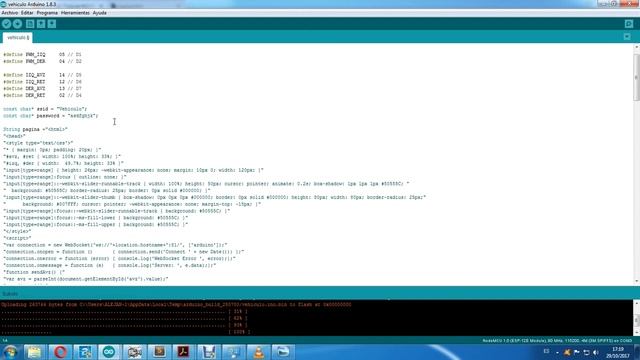Viewport: 640px width, 360px height.
Task: Click the floppy disk taskbar icon
Action: coord(208,352)
